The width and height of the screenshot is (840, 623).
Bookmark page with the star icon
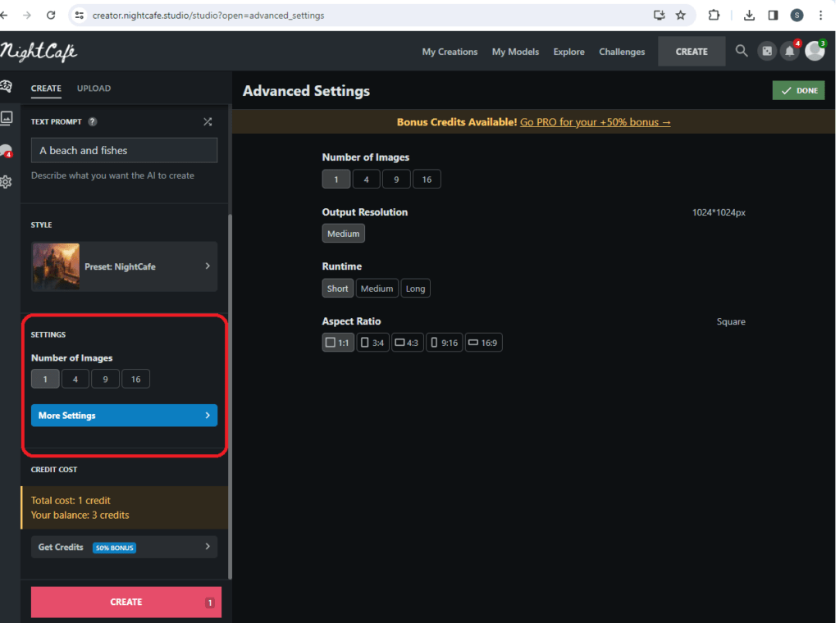click(680, 15)
